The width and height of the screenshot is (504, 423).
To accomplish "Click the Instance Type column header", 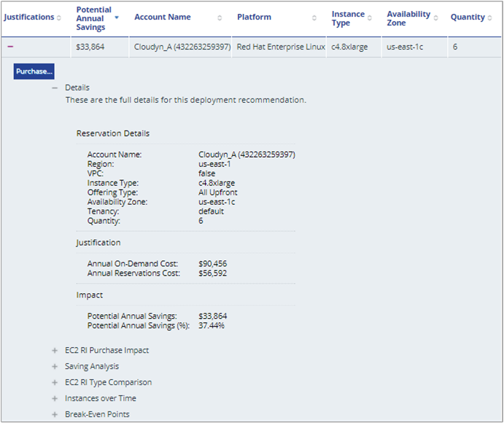I will click(x=348, y=19).
